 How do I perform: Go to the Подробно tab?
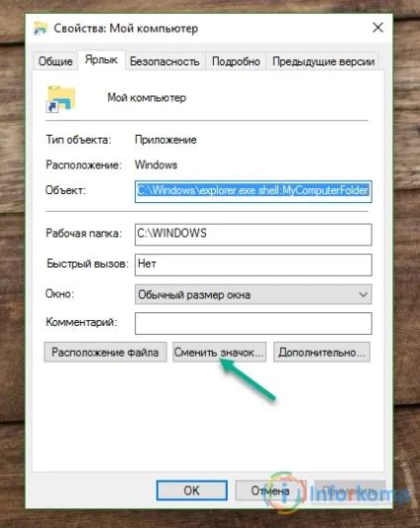[x=236, y=61]
